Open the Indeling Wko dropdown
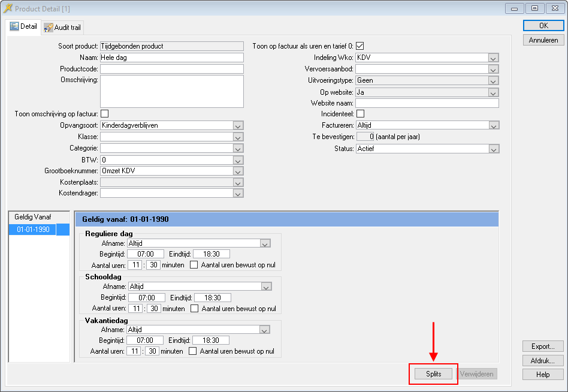568x392 pixels. [x=493, y=58]
